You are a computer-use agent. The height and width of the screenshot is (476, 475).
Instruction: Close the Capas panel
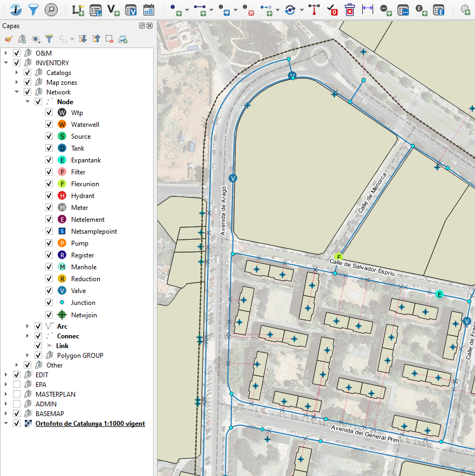click(x=149, y=26)
